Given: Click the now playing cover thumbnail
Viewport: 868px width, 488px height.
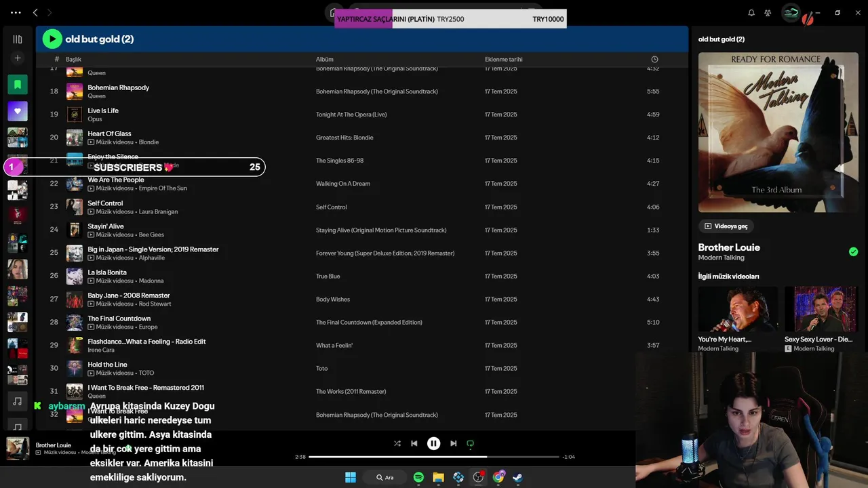Looking at the screenshot, I should coord(18,449).
